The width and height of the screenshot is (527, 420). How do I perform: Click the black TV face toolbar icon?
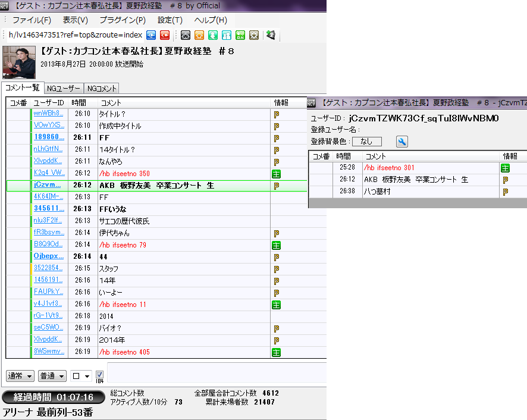pos(186,35)
